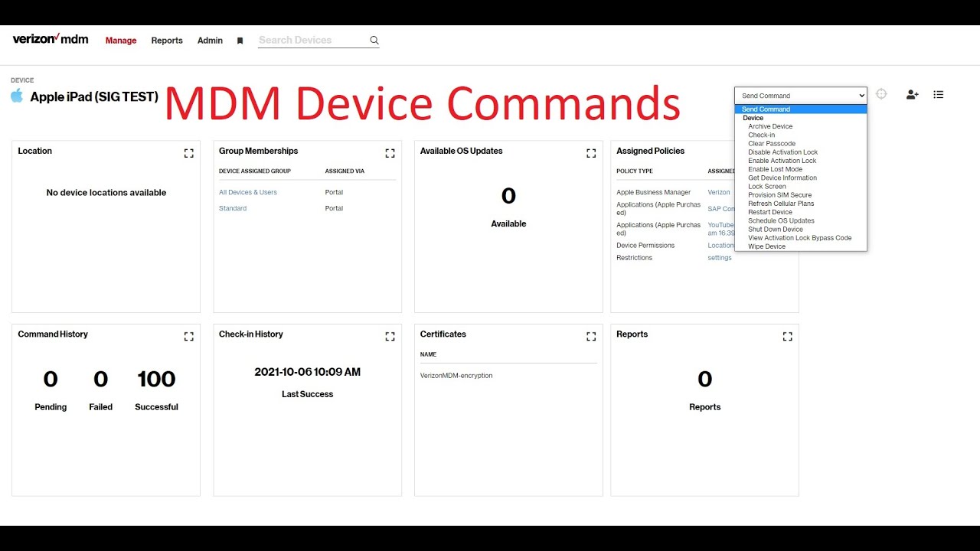Open the settings restrictions policy link
The width and height of the screenshot is (980, 551).
point(720,258)
